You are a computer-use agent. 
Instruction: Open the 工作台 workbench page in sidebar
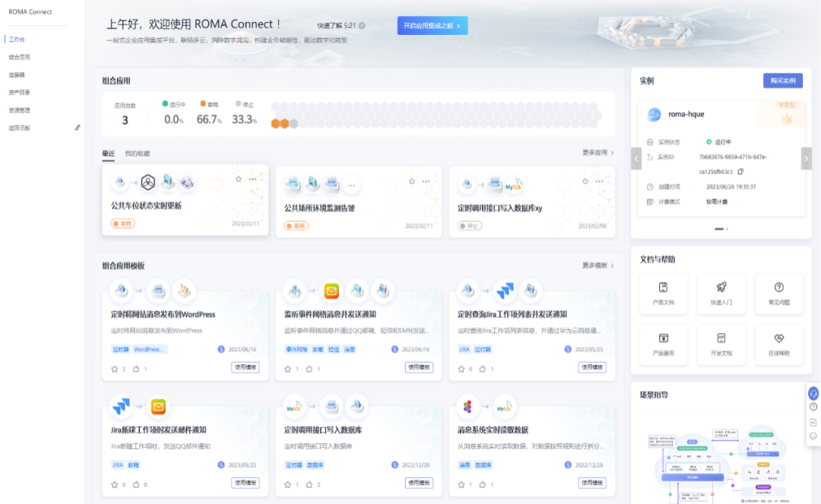[x=17, y=40]
